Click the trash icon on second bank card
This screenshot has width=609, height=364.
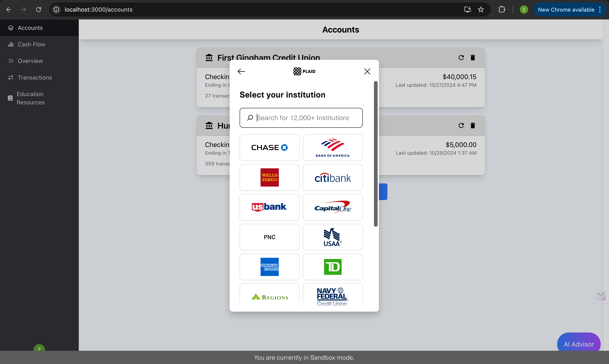tap(472, 125)
